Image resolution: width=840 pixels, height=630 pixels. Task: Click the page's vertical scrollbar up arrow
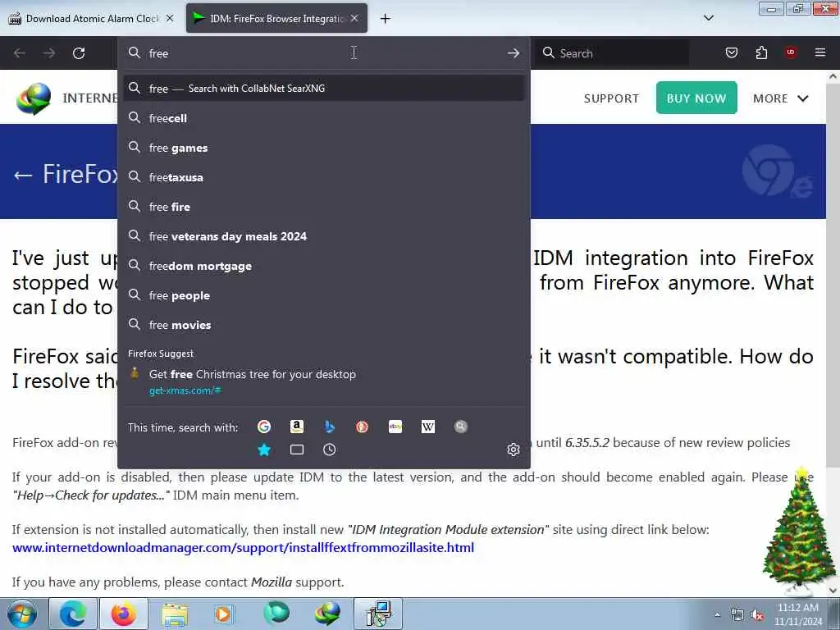click(833, 76)
